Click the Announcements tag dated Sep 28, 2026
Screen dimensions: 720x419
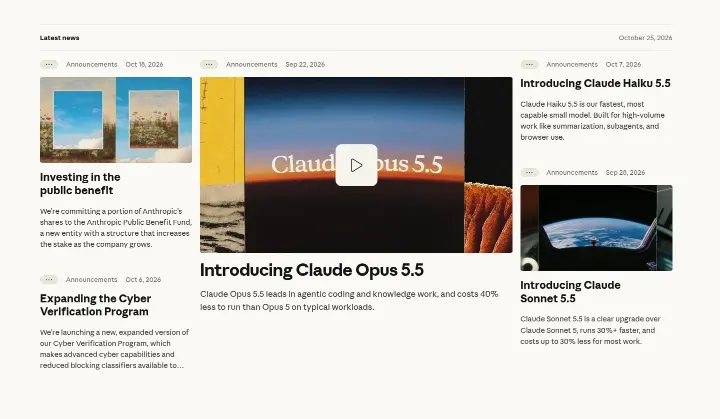click(572, 173)
